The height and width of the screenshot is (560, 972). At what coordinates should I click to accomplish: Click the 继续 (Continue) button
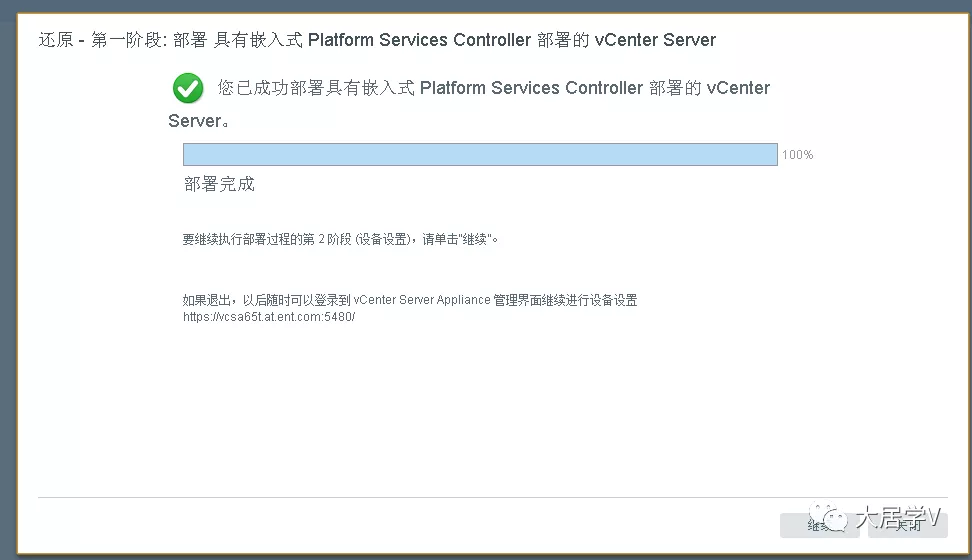pos(820,525)
